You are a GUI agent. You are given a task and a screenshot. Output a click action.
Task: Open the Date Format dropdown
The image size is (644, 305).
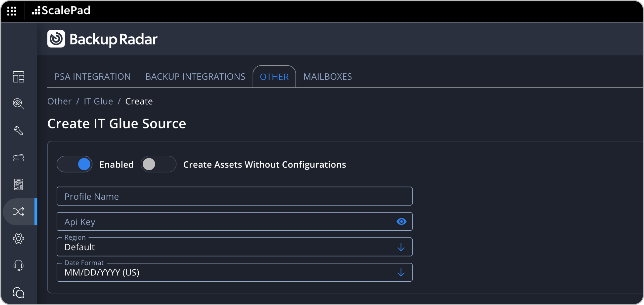234,273
